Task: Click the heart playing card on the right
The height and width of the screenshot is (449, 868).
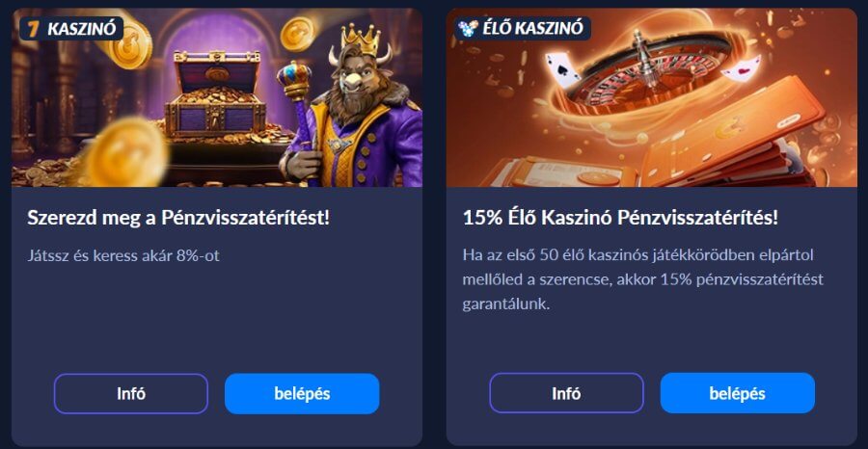Action: tap(742, 67)
